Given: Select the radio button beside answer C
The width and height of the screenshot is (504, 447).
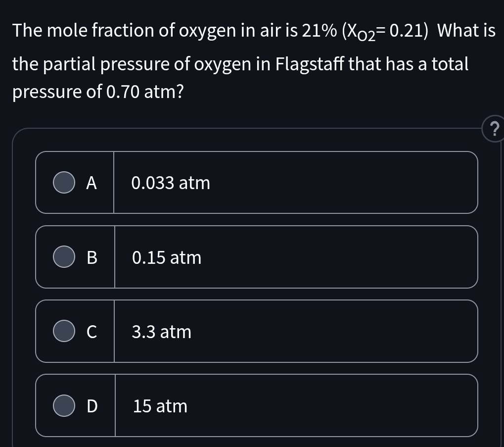Looking at the screenshot, I should pos(63,331).
